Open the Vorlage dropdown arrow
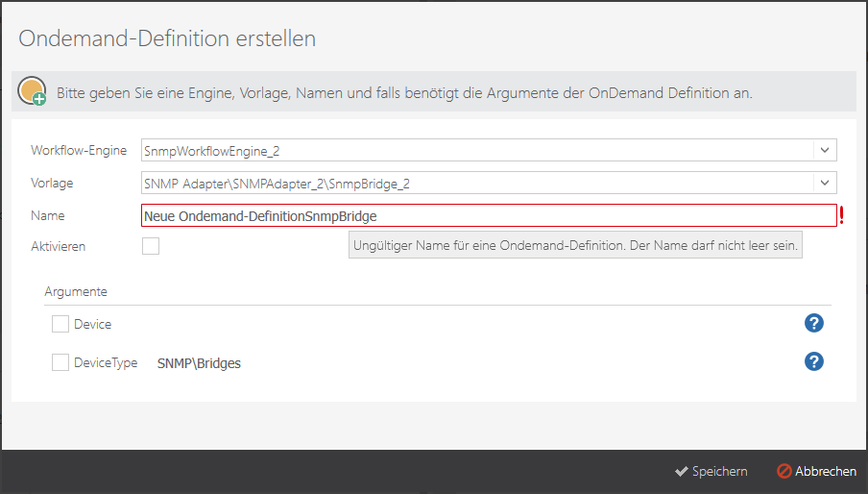 pos(825,183)
